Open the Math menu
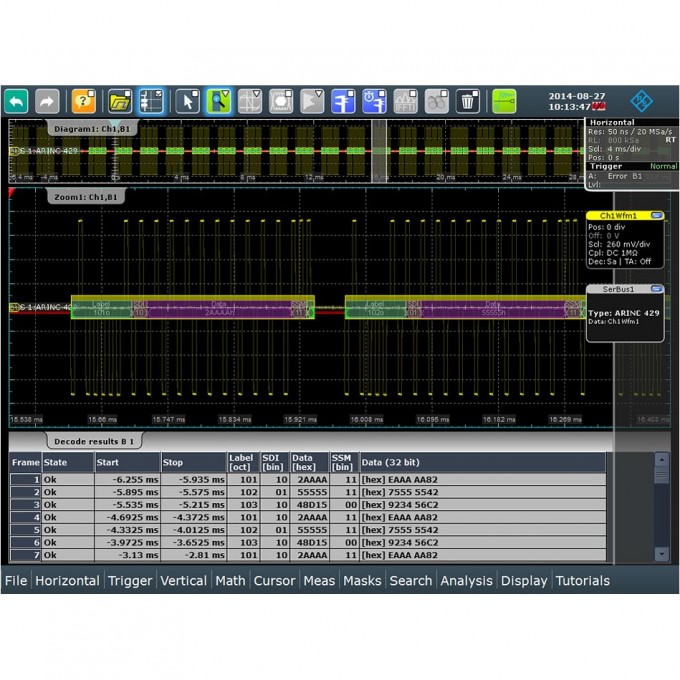Screen dimensions: 680x680 click(x=230, y=581)
